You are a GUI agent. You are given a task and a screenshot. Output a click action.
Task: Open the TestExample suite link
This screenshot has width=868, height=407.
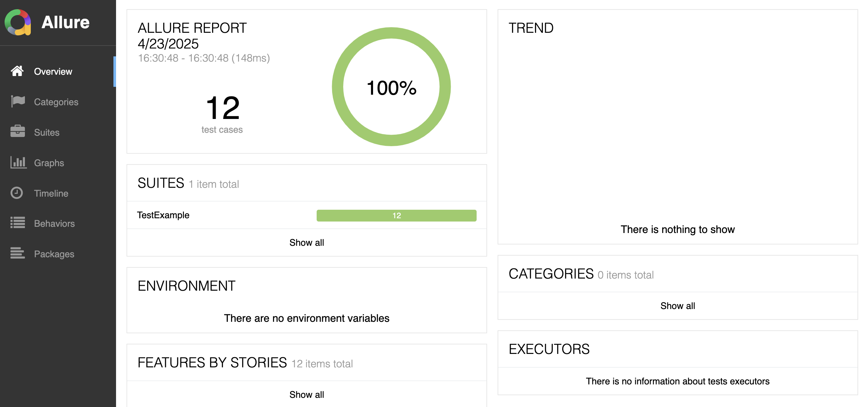[x=163, y=215]
